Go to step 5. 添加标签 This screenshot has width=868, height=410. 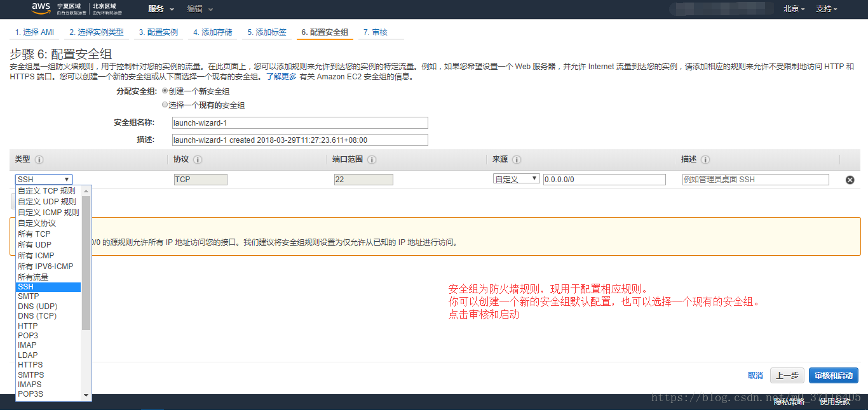tap(267, 32)
